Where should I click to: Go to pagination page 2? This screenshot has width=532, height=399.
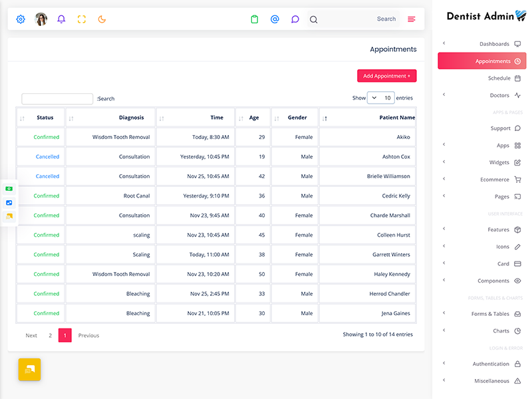point(51,335)
